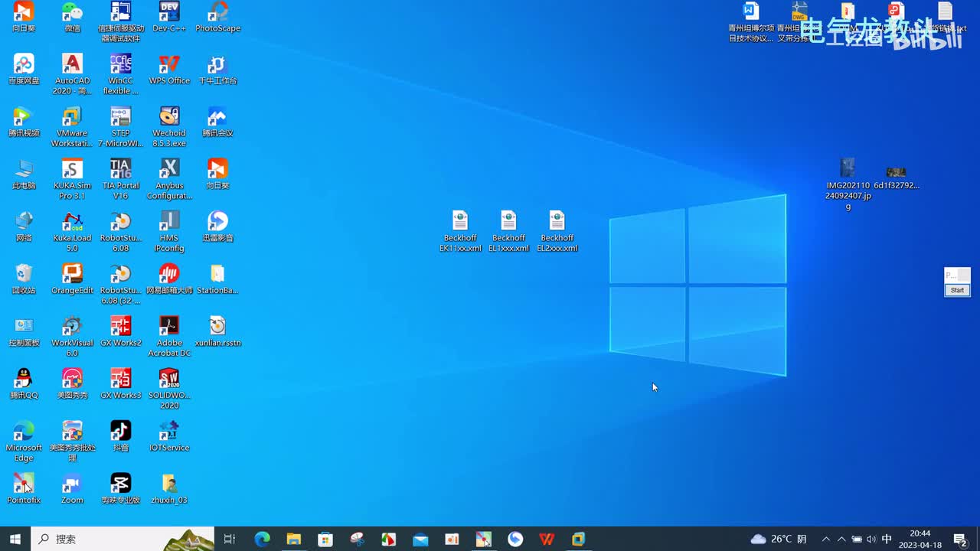
Task: Select the 网络 (Network) desktop icon
Action: pos(24,227)
